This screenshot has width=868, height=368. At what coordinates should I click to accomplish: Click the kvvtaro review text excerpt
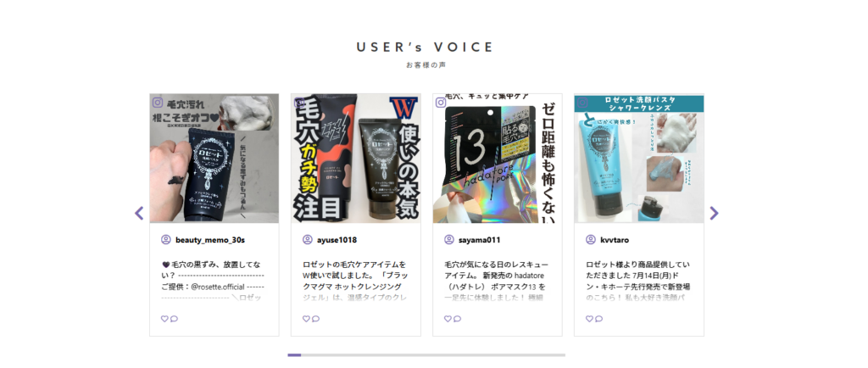pos(639,282)
